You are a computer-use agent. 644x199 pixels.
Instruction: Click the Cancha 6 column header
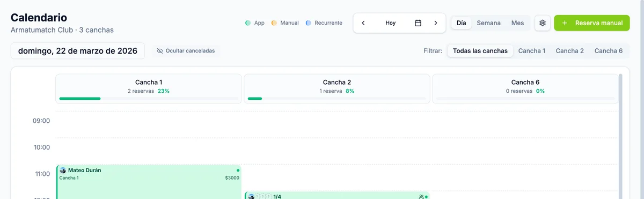click(525, 89)
